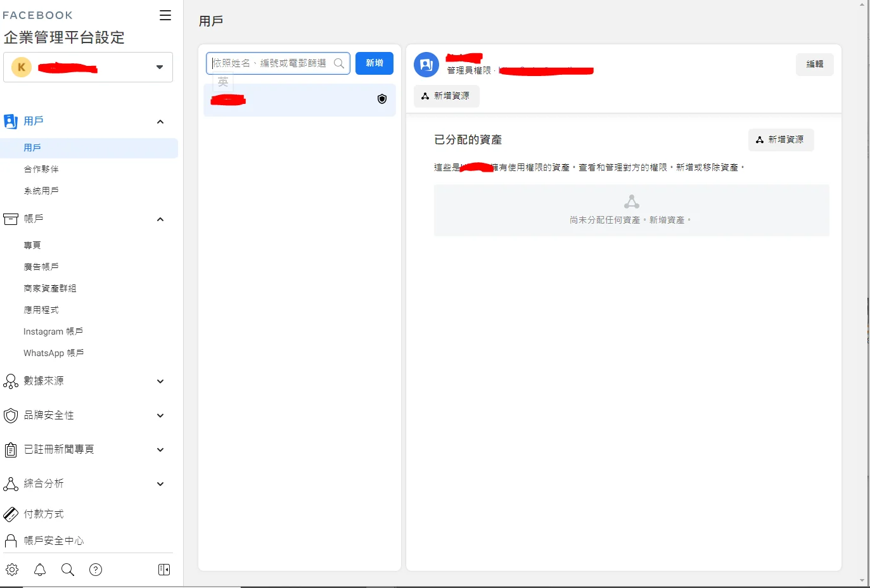
Task: Click the name/email filter input field
Action: point(272,63)
